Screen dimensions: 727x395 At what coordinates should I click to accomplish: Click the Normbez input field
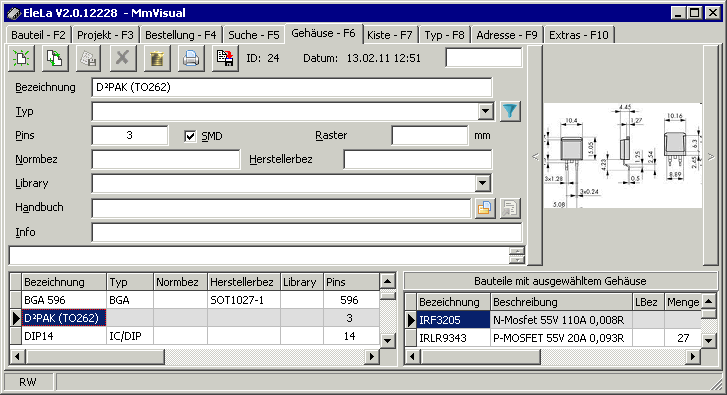tap(166, 159)
